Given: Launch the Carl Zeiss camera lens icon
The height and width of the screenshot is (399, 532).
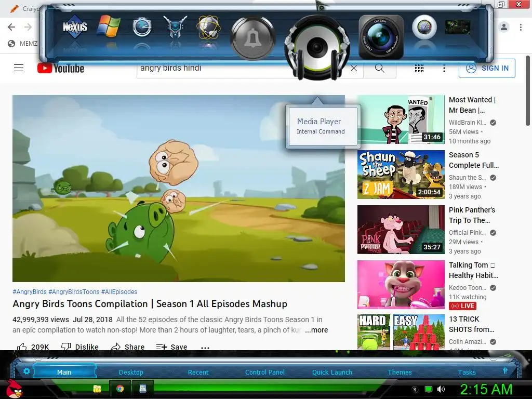Looking at the screenshot, I should click(381, 37).
